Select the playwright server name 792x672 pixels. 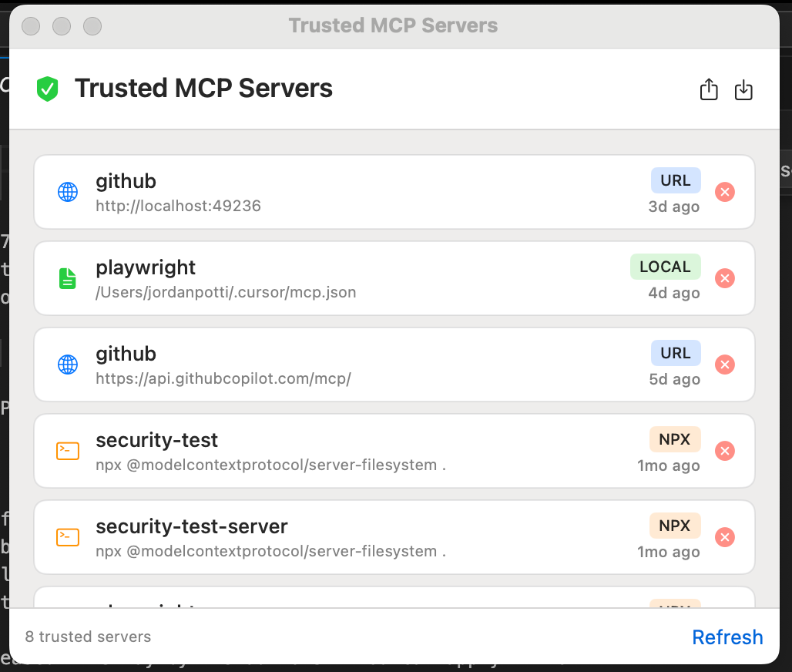click(146, 267)
